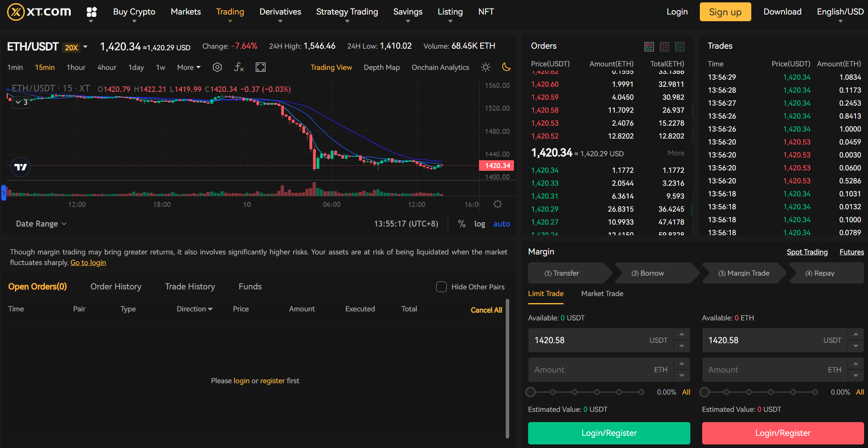Enter fullscreen chart mode
The height and width of the screenshot is (448, 868).
click(260, 67)
